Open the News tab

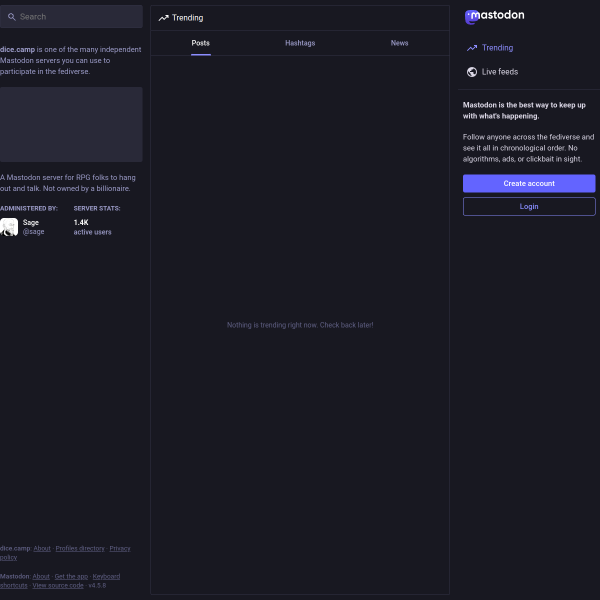tap(399, 43)
